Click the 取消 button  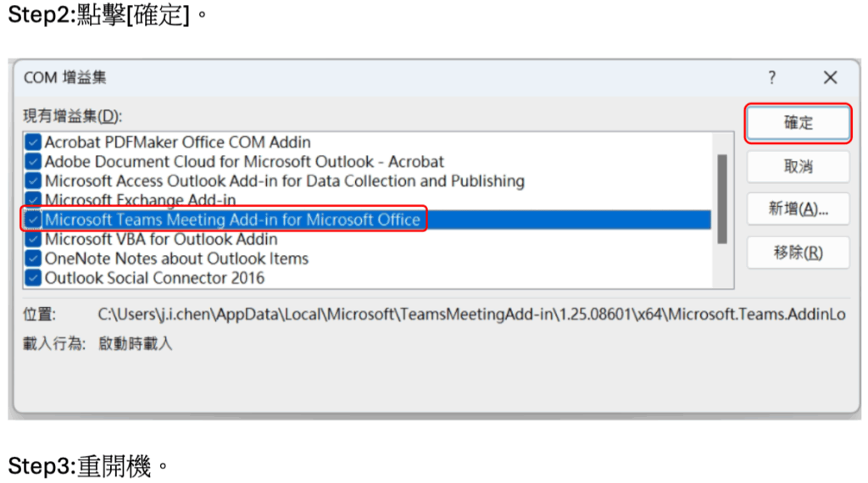coord(798,167)
